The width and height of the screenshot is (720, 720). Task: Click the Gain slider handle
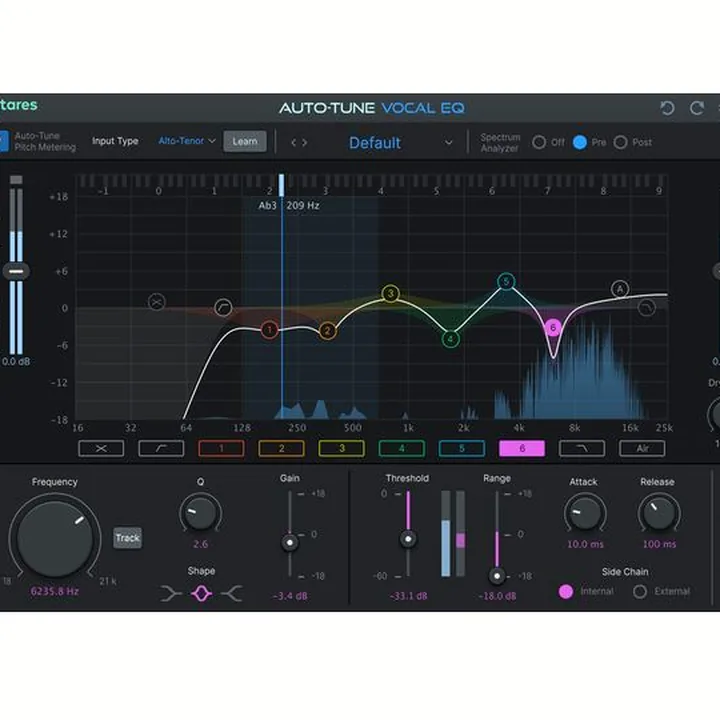tap(290, 543)
